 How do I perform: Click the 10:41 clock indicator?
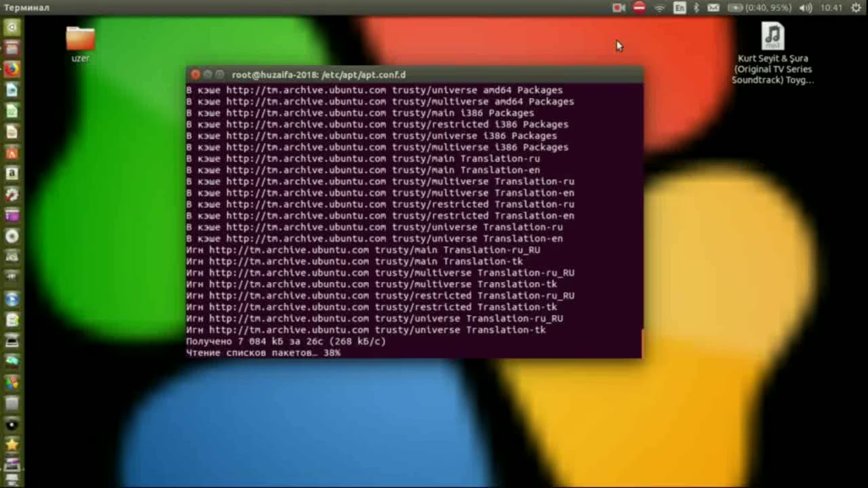point(831,7)
